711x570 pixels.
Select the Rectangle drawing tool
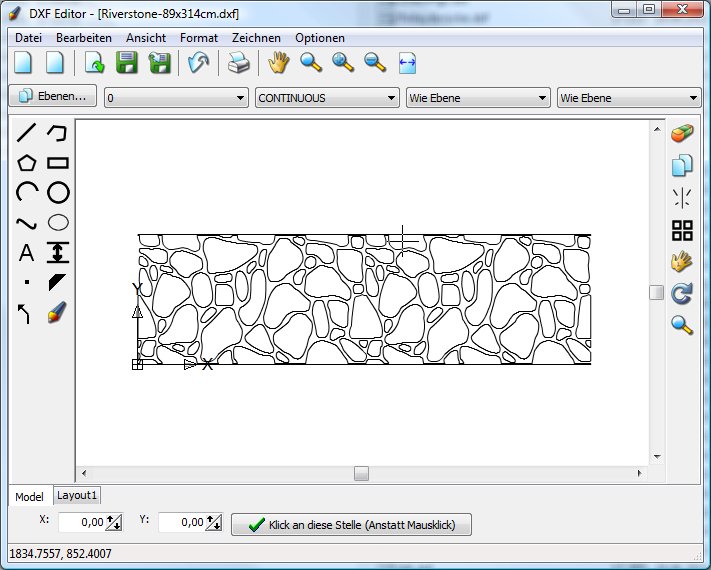(59, 163)
